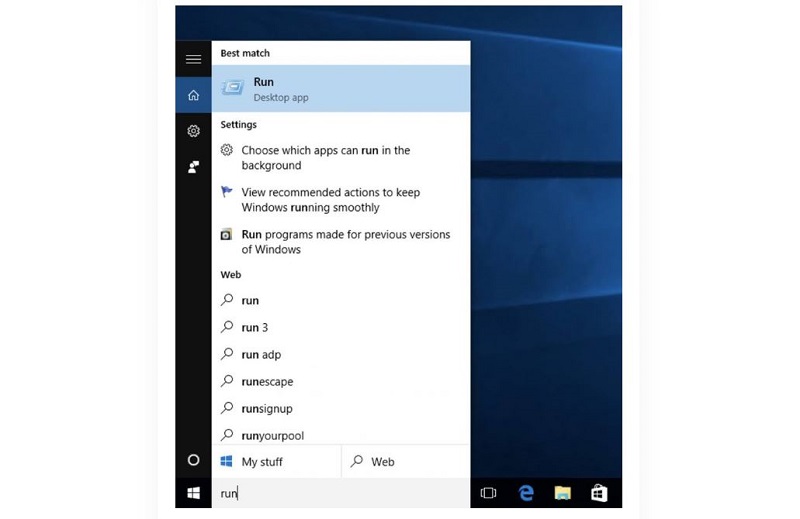Open File Explorer from the taskbar
The height and width of the screenshot is (519, 800).
click(x=562, y=493)
